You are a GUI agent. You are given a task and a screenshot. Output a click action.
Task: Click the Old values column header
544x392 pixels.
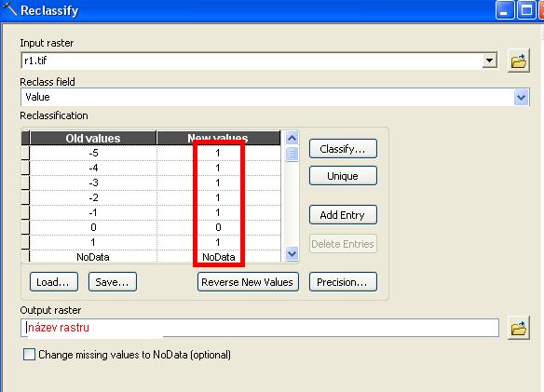tap(93, 138)
